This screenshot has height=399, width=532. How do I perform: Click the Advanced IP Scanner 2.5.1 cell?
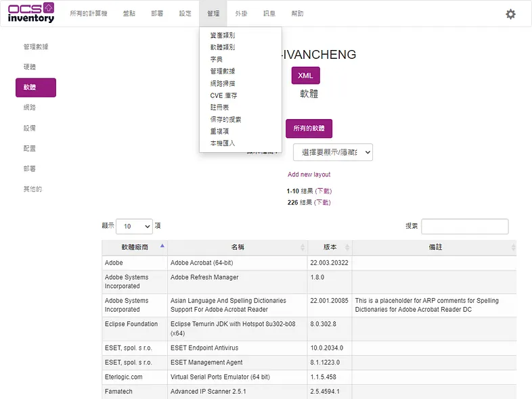[x=237, y=392]
